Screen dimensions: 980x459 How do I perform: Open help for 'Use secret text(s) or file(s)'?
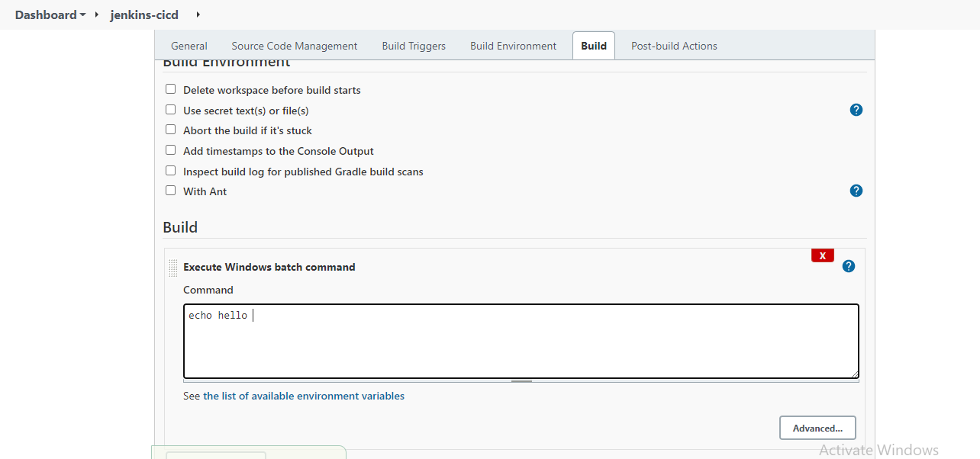(856, 110)
